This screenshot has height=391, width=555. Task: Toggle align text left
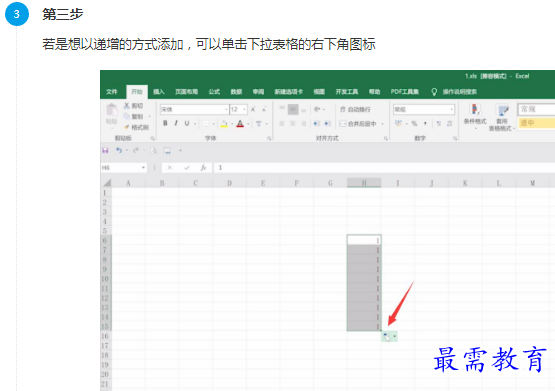click(282, 123)
